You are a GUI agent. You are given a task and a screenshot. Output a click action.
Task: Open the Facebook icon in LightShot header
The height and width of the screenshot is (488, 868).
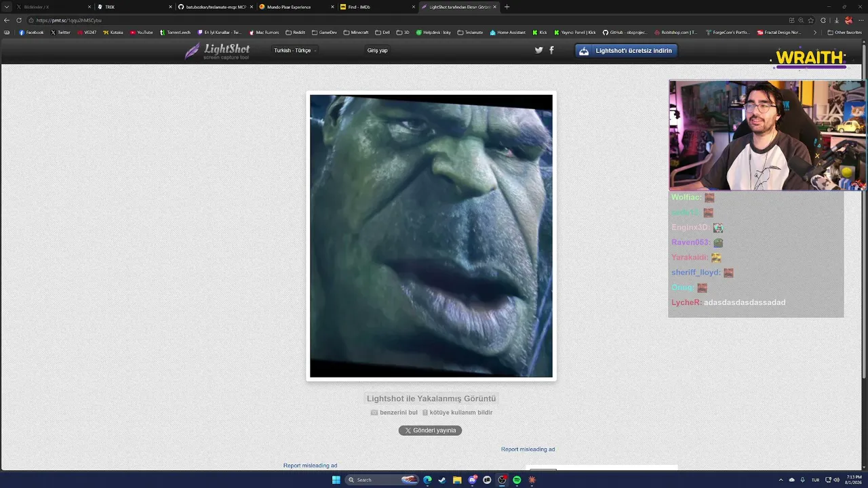click(551, 50)
